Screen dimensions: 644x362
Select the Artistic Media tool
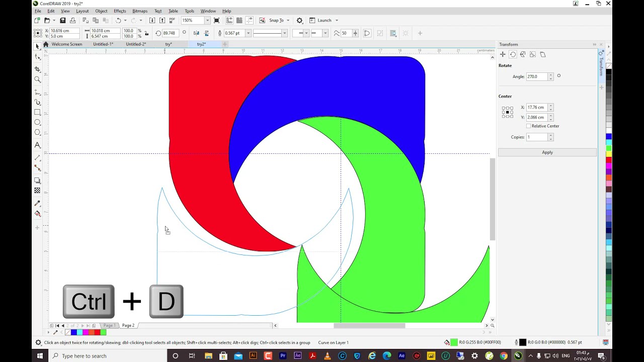click(37, 102)
